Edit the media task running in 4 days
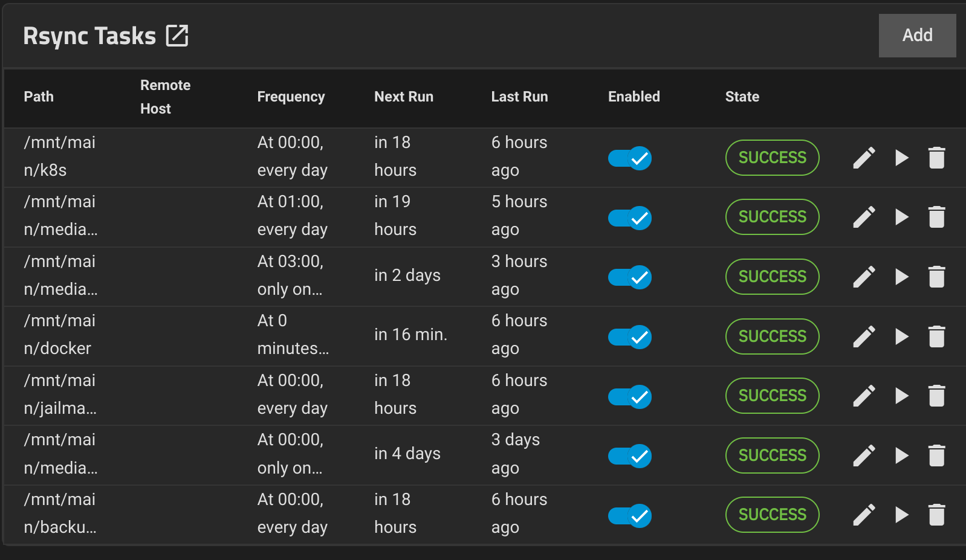966x560 pixels. 864,455
